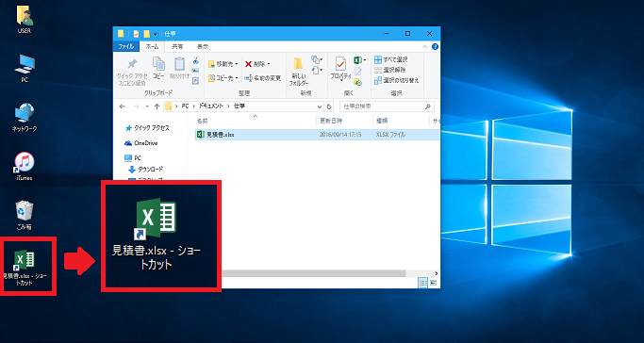
Task: Click ドキュメント in the address breadcrumb
Action: (210, 106)
